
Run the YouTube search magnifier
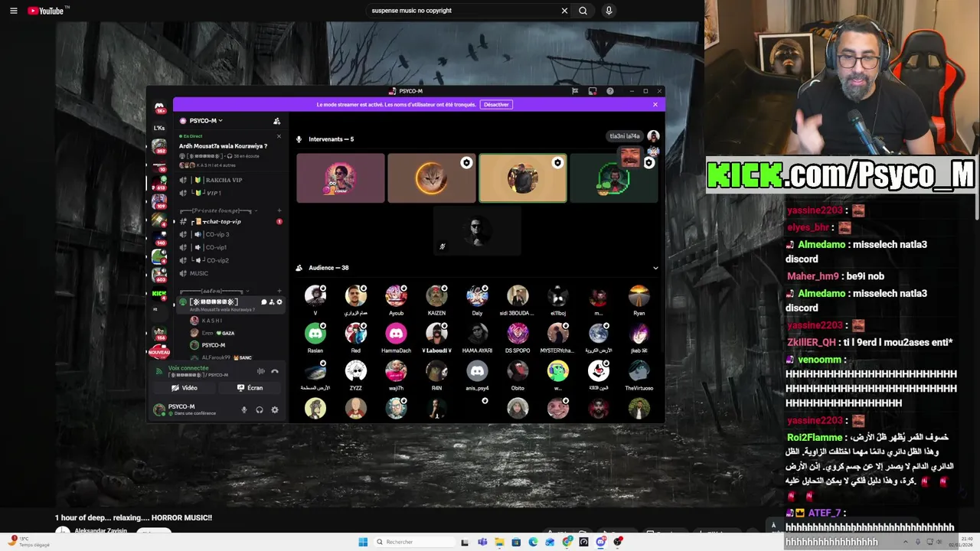point(583,11)
